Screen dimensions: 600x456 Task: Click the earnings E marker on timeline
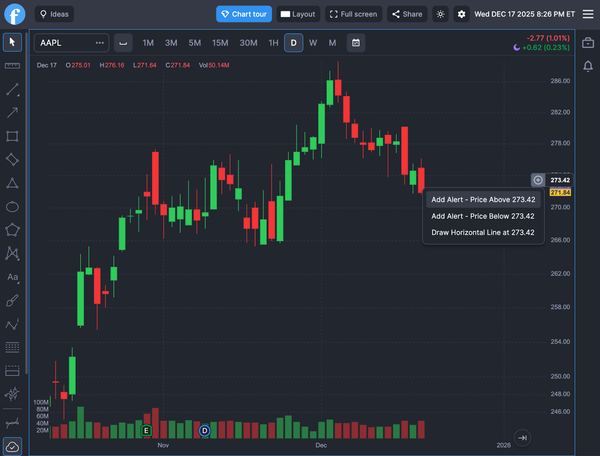click(146, 430)
